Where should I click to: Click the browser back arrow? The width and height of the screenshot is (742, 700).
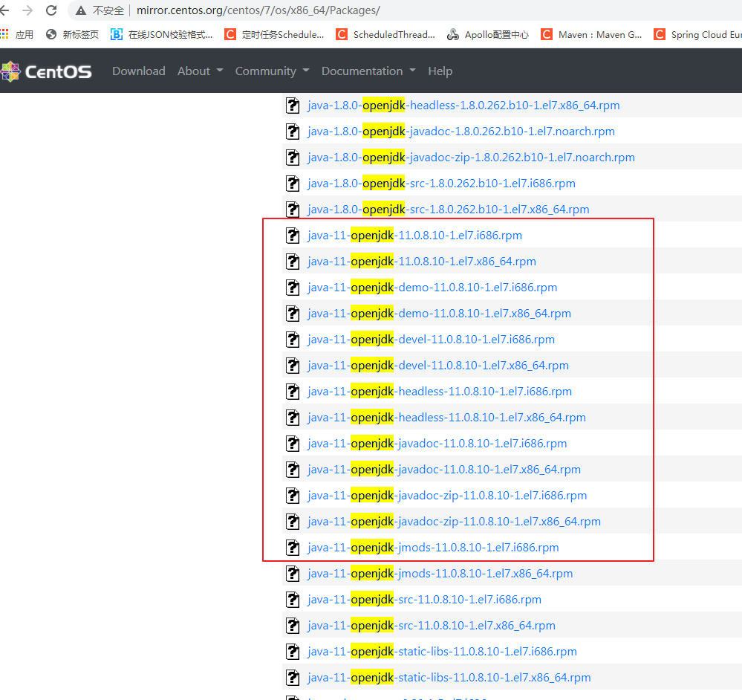(x=10, y=10)
